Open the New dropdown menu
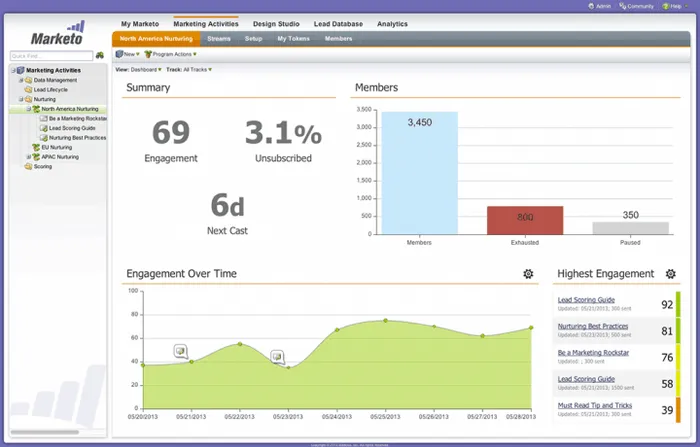Image resolution: width=700 pixels, height=447 pixels. (x=127, y=54)
